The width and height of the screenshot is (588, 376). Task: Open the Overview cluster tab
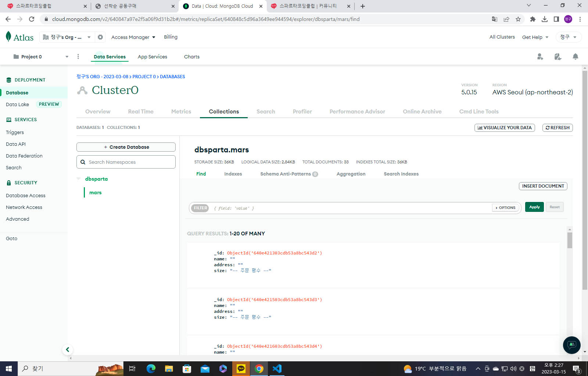point(98,112)
